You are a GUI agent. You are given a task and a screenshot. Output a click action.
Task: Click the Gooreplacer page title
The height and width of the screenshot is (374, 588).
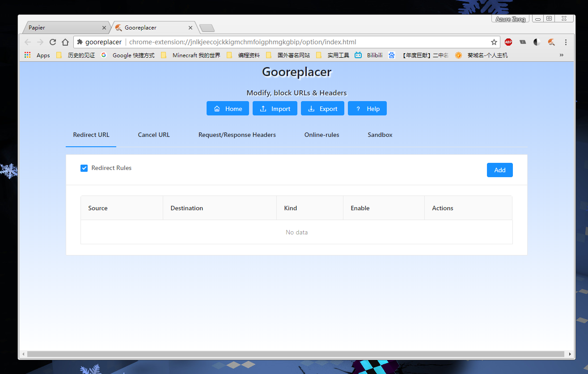[x=297, y=72]
